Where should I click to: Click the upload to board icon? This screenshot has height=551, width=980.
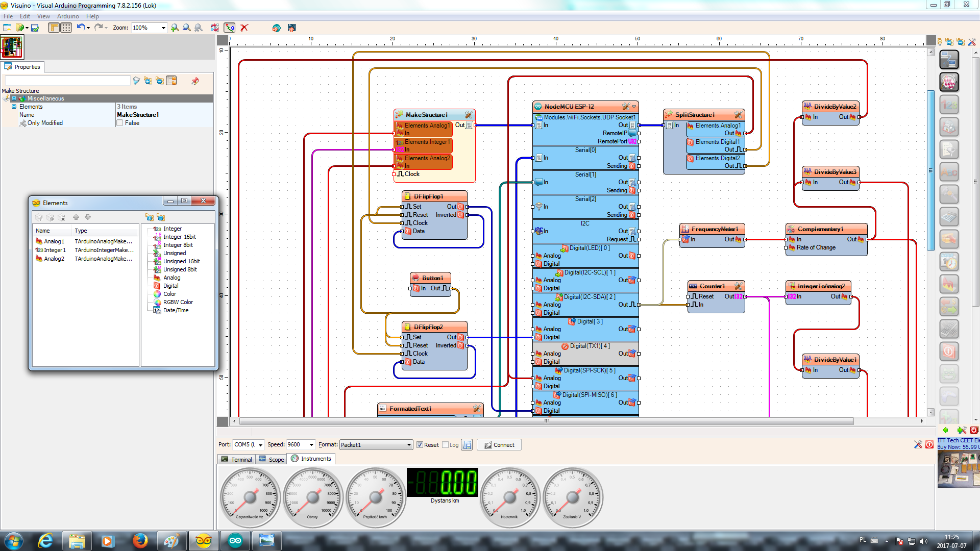292,28
